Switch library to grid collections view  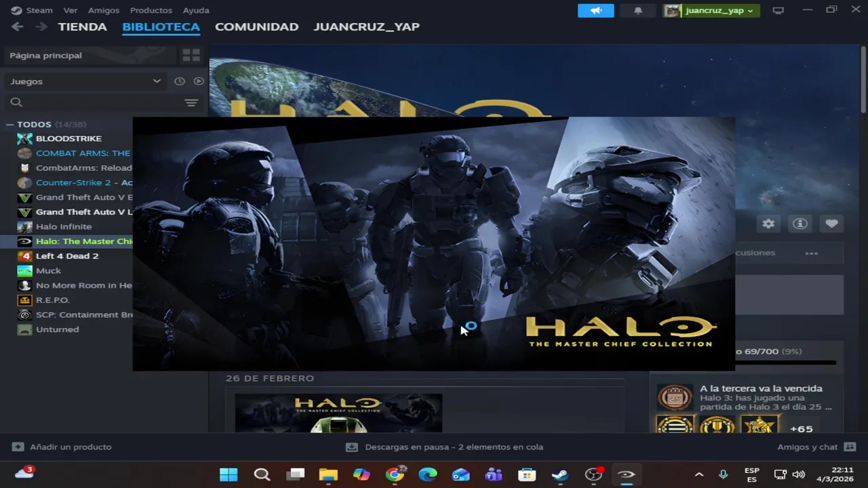coord(191,56)
